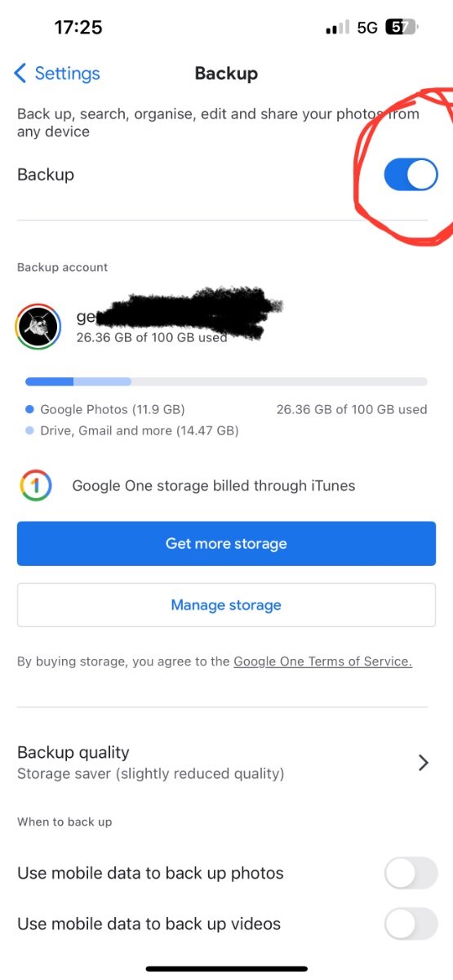
Task: Go back to Settings
Action: (57, 73)
